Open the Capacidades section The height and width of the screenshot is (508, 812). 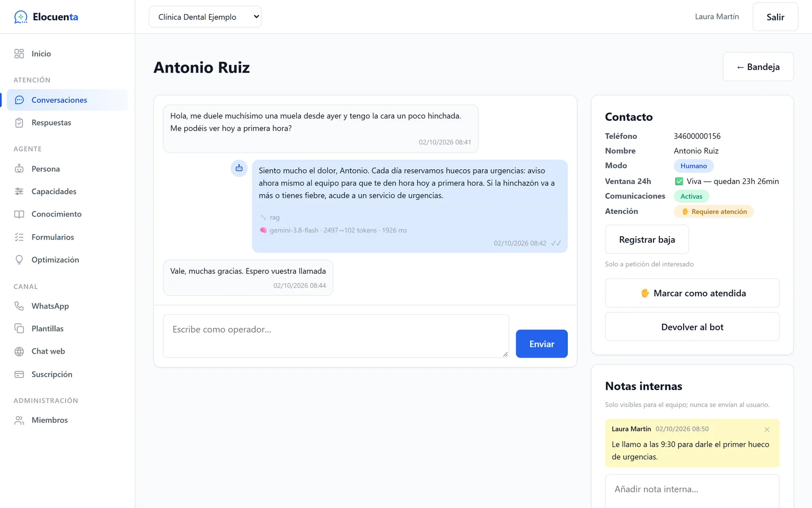[67, 192]
